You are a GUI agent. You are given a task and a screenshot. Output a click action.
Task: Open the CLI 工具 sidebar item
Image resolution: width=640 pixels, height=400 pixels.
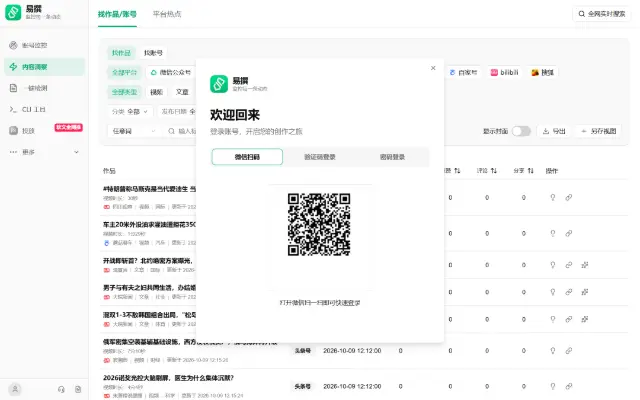point(44,109)
